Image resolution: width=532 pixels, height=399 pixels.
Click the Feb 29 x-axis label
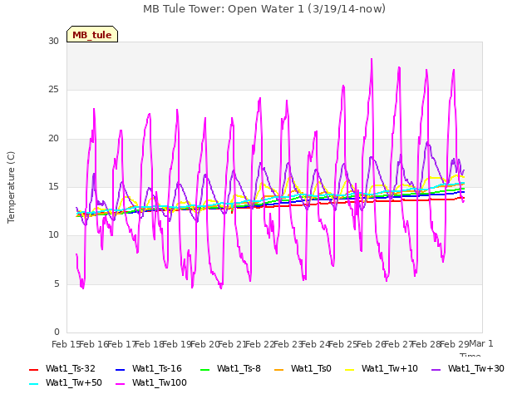click(x=454, y=344)
